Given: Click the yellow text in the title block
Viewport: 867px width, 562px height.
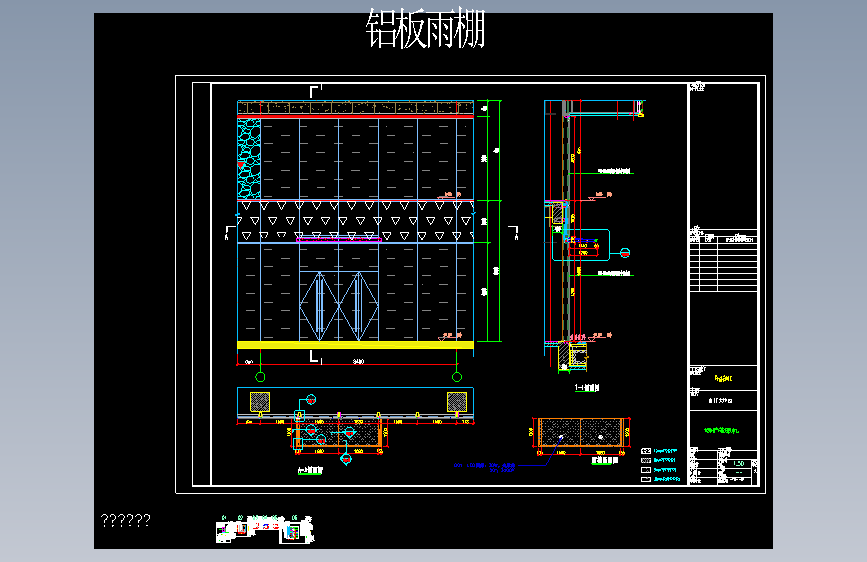Looking at the screenshot, I should coord(723,378).
